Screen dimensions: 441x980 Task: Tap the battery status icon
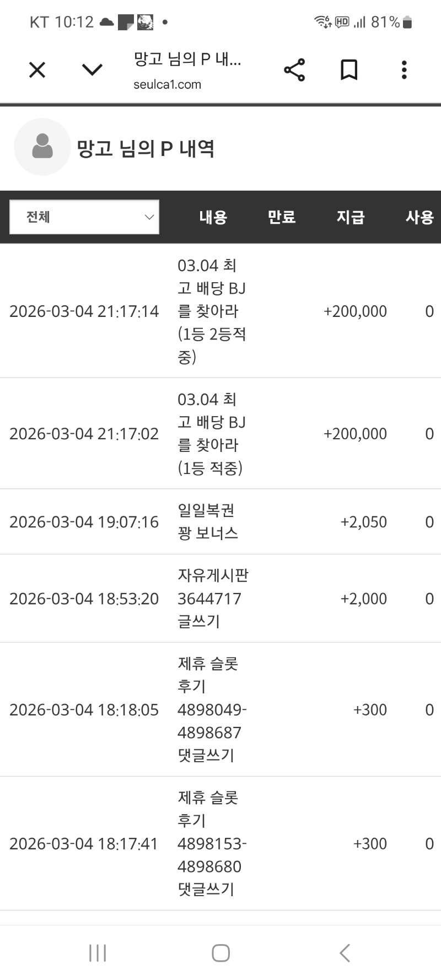pyautogui.click(x=407, y=22)
